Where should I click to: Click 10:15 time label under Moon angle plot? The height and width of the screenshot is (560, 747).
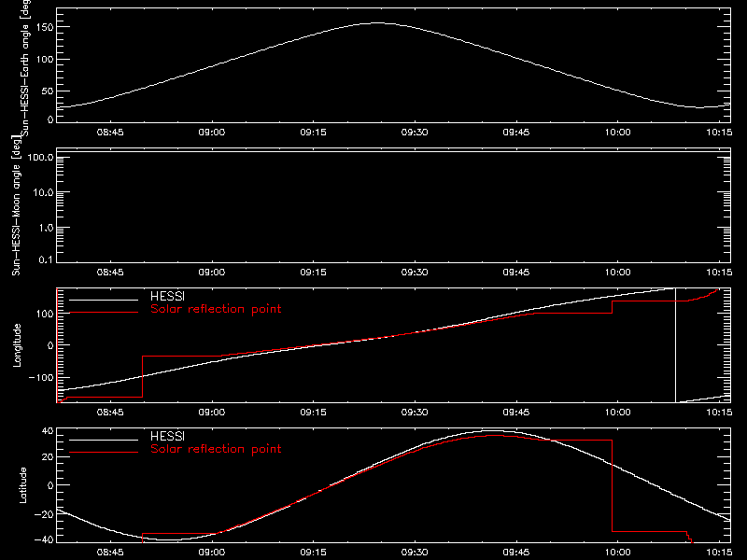(719, 273)
